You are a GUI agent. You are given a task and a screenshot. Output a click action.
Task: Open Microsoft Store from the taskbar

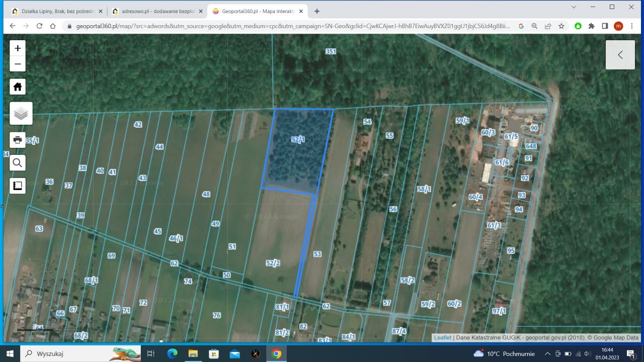click(x=214, y=353)
